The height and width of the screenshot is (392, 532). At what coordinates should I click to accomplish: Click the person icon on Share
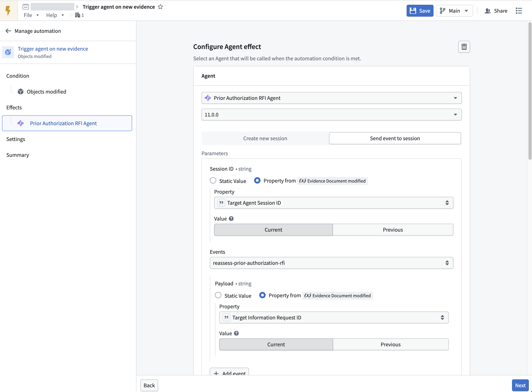(487, 11)
